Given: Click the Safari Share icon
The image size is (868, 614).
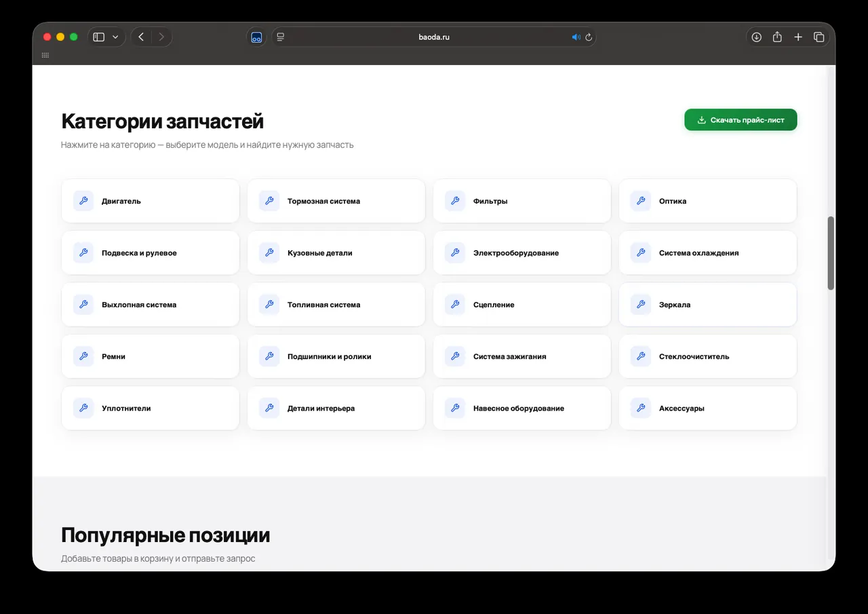Looking at the screenshot, I should (777, 37).
